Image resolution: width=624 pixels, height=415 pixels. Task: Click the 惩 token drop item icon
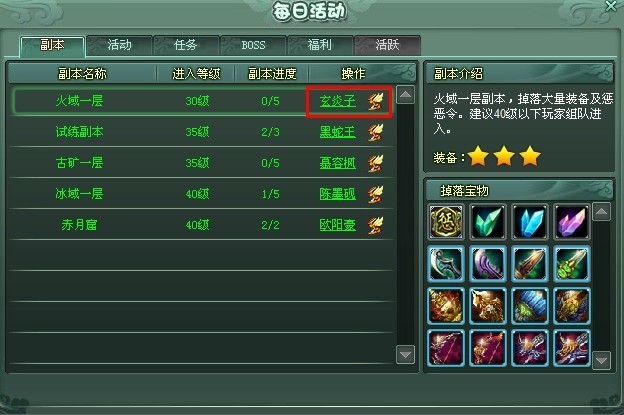point(446,222)
